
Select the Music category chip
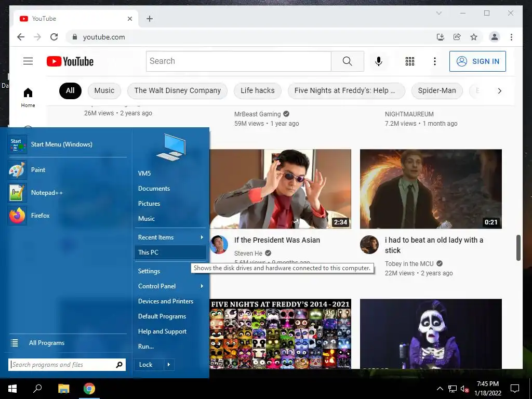click(x=104, y=90)
